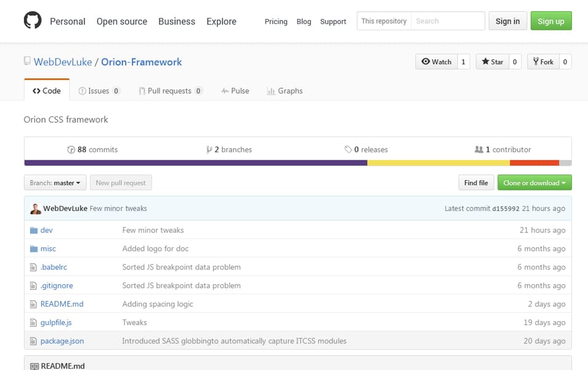The width and height of the screenshot is (588, 370).
Task: Open the Open source menu item
Action: pyautogui.click(x=122, y=22)
